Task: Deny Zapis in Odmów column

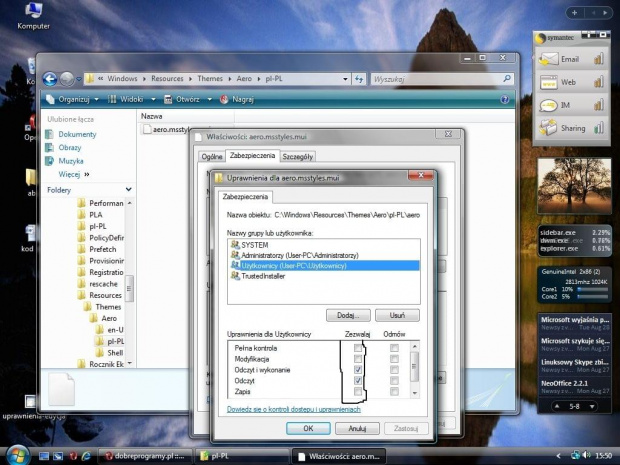Action: [x=394, y=391]
